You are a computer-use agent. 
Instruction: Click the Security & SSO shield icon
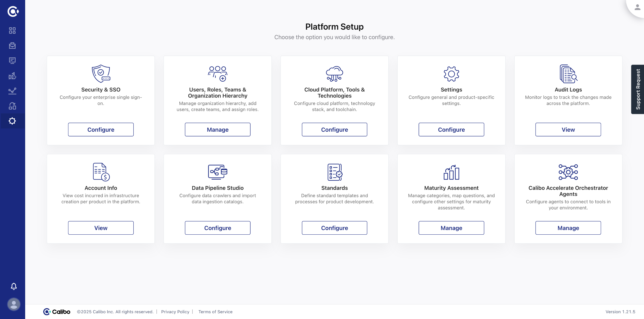pos(101,74)
